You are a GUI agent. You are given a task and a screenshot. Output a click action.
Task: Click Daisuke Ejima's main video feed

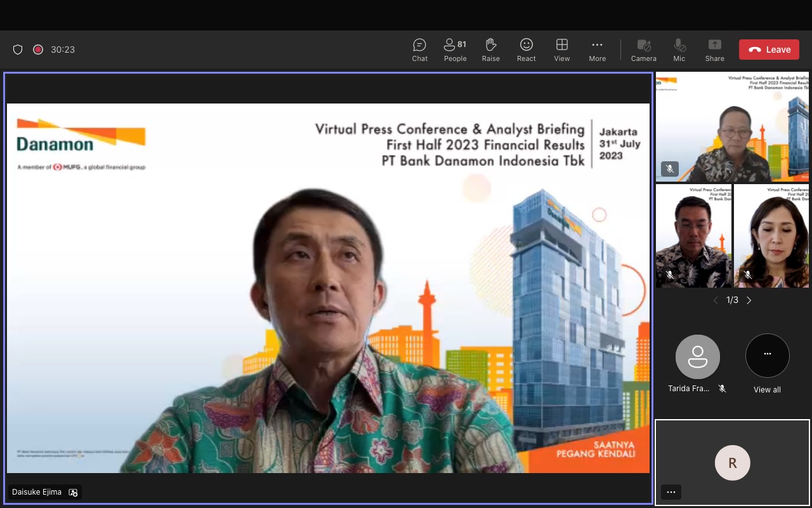pyautogui.click(x=328, y=288)
